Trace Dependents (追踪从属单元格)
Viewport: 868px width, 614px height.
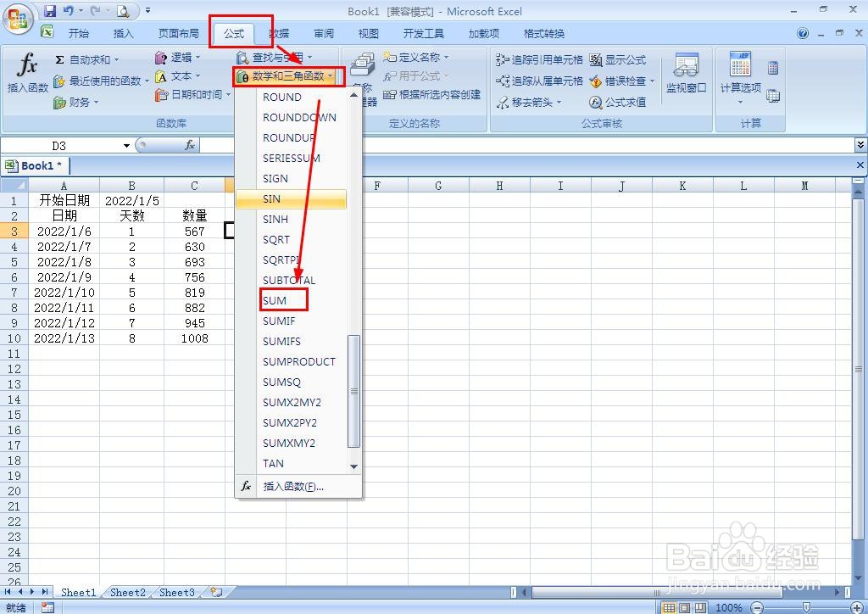coord(539,81)
